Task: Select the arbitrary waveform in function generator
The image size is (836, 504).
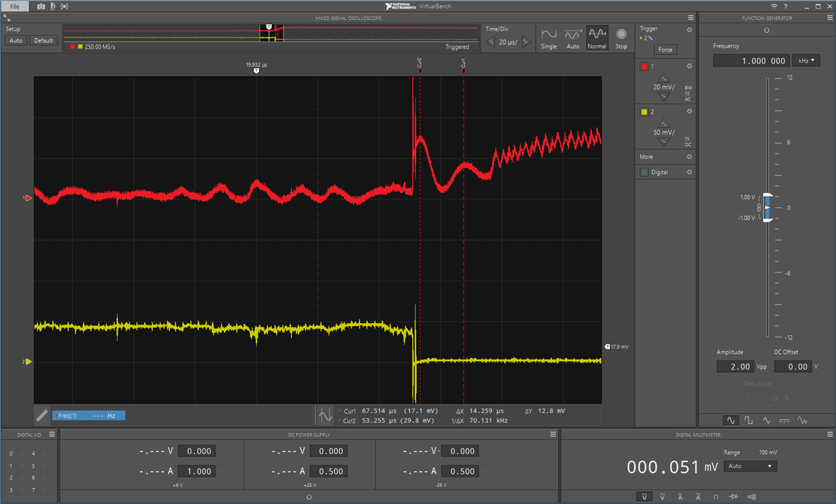Action: [x=803, y=421]
